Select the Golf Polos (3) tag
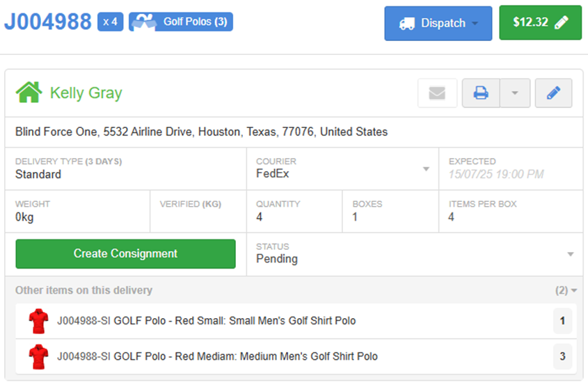588x387 pixels. pyautogui.click(x=181, y=22)
